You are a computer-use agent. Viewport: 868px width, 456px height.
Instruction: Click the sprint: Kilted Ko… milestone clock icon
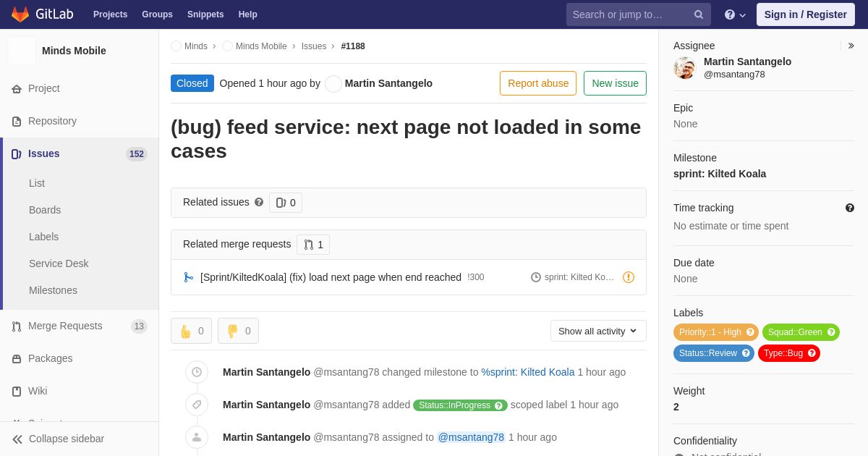pyautogui.click(x=536, y=277)
